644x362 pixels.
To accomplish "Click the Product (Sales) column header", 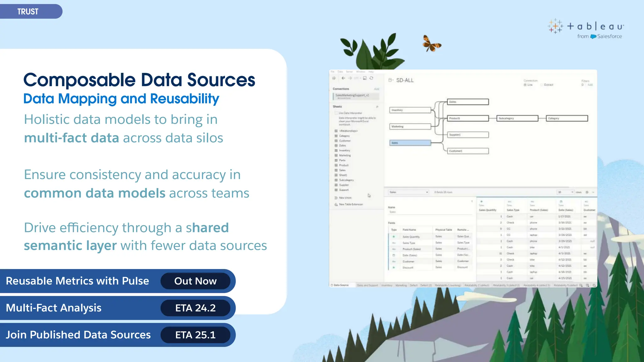I will tap(539, 210).
